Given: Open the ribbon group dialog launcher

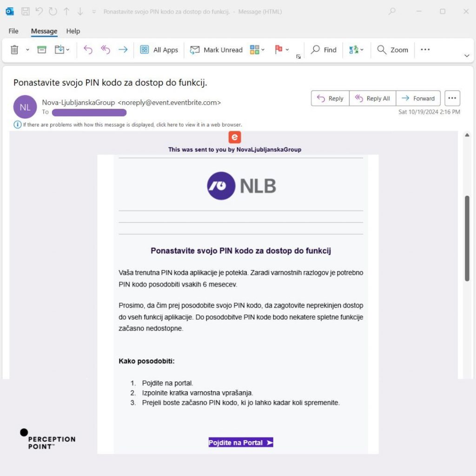Looking at the screenshot, I should click(298, 56).
